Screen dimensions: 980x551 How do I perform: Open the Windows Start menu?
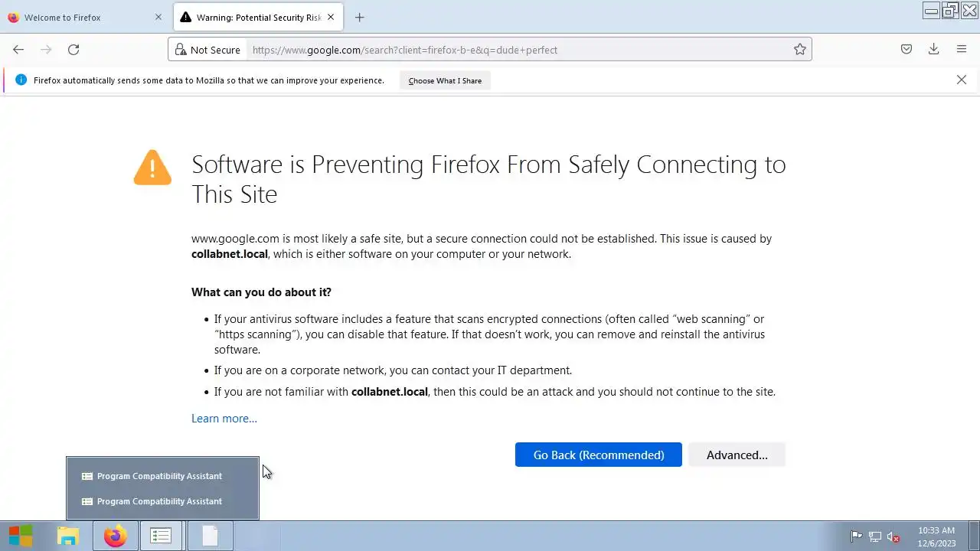pyautogui.click(x=21, y=536)
